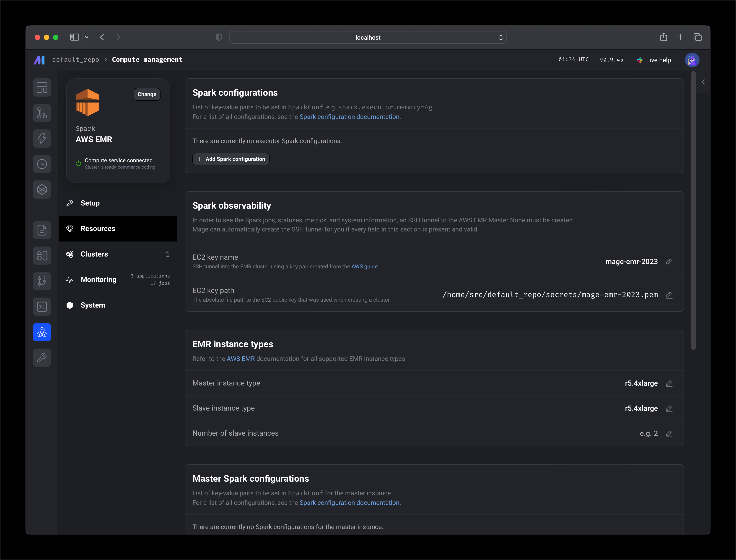The image size is (736, 560).
Task: Go back in browser history
Action: pyautogui.click(x=102, y=37)
